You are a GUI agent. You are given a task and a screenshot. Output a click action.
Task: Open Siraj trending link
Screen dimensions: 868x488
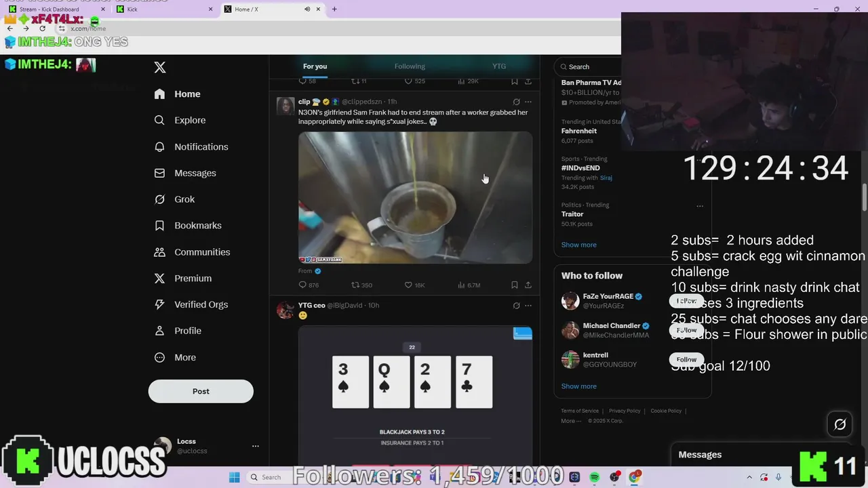(606, 178)
